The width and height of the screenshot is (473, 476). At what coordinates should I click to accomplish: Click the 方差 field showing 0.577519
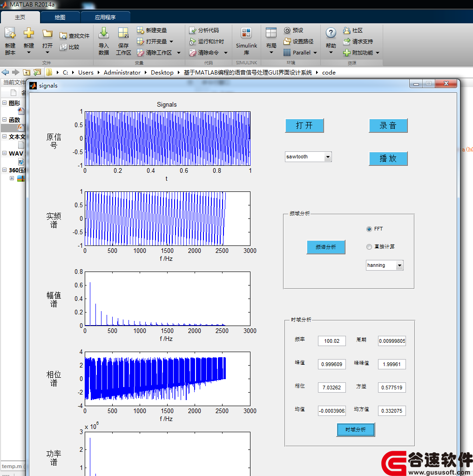coord(392,388)
